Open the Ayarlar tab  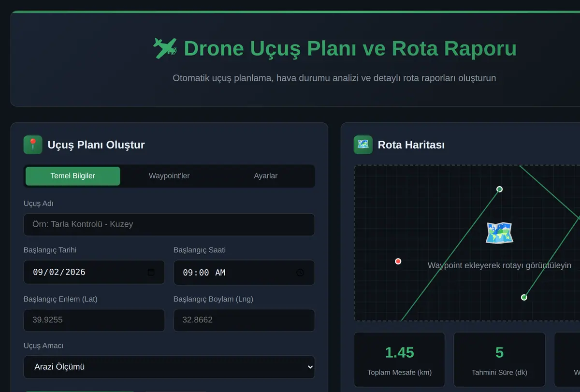coord(266,176)
